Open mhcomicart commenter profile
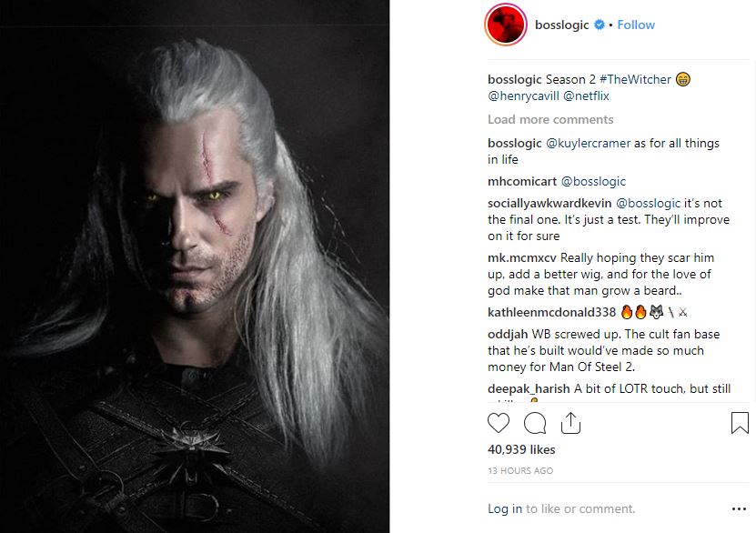 pos(522,181)
